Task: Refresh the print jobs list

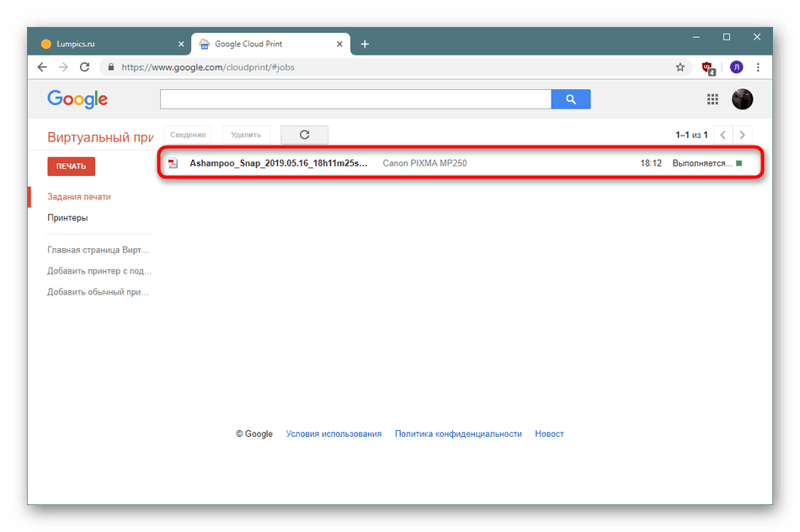Action: coord(305,135)
